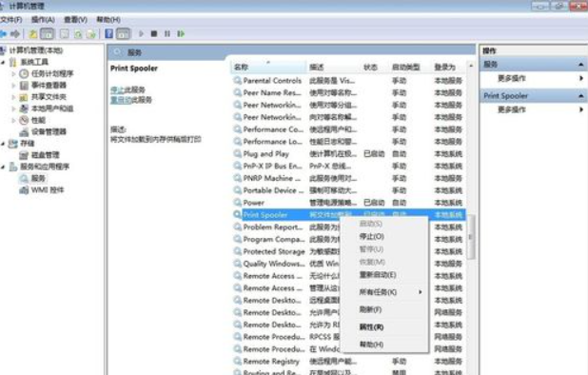
Task: Select the Remote Registry service row
Action: point(348,361)
